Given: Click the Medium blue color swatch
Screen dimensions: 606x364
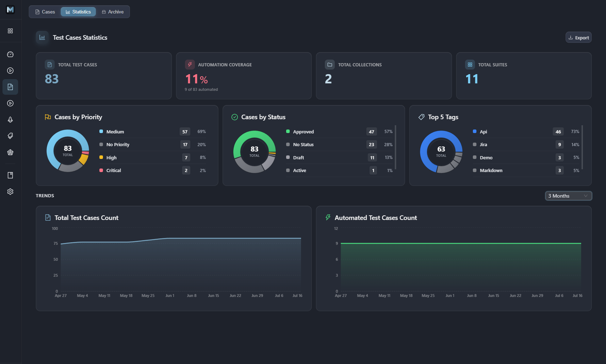Looking at the screenshot, I should [101, 131].
